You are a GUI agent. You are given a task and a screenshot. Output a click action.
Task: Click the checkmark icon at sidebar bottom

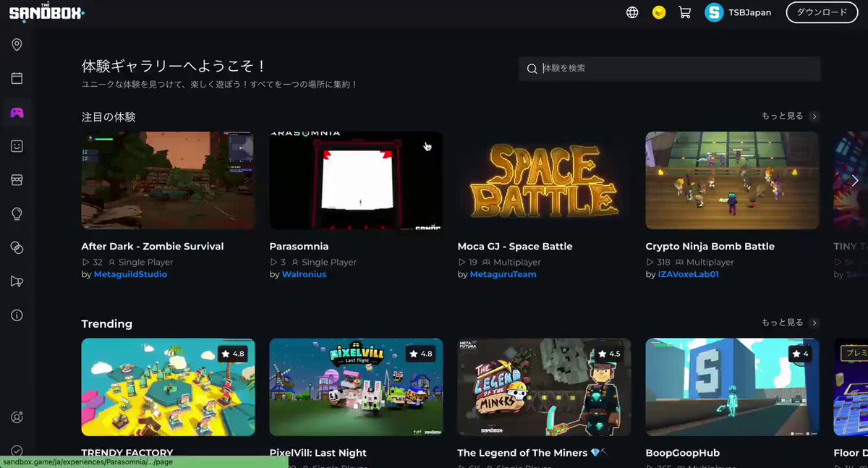17,451
